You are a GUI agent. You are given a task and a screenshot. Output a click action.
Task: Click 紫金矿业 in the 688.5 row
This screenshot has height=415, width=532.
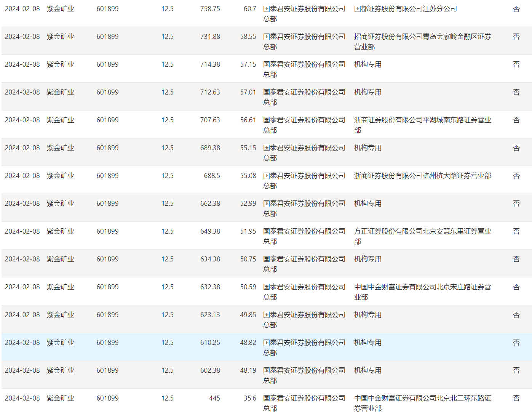click(x=61, y=176)
